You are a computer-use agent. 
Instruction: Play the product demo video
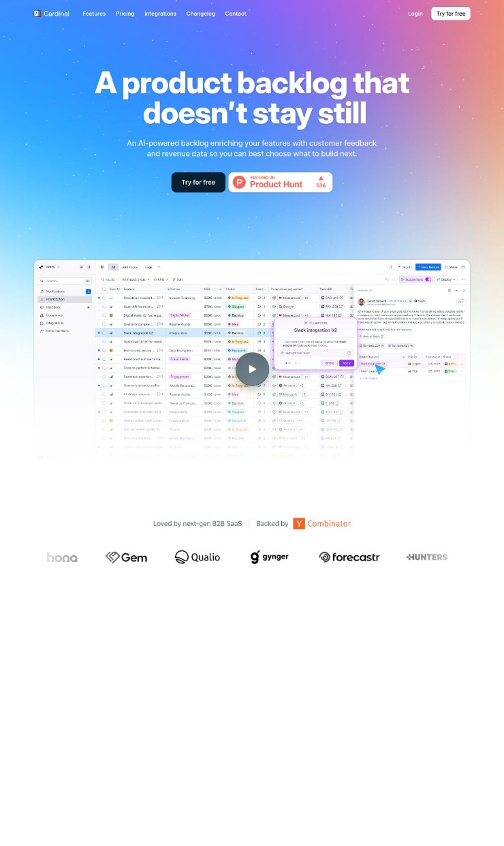click(252, 369)
